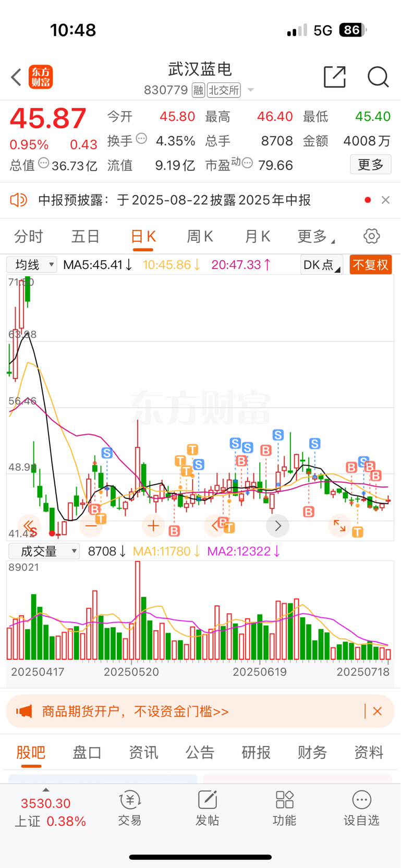Open the 中报预披露 notice text
The width and height of the screenshot is (401, 868).
pyautogui.click(x=175, y=200)
